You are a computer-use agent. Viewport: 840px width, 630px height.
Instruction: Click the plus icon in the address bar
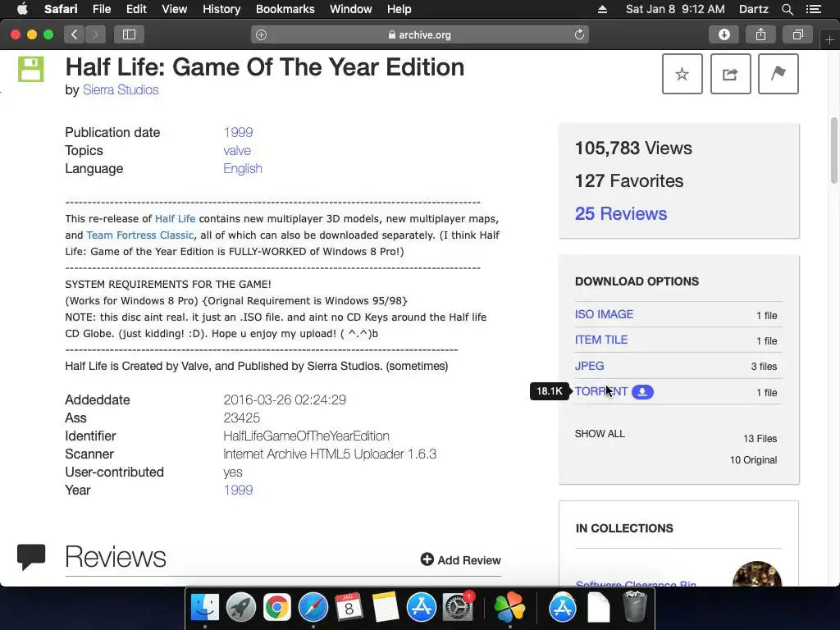(x=261, y=34)
